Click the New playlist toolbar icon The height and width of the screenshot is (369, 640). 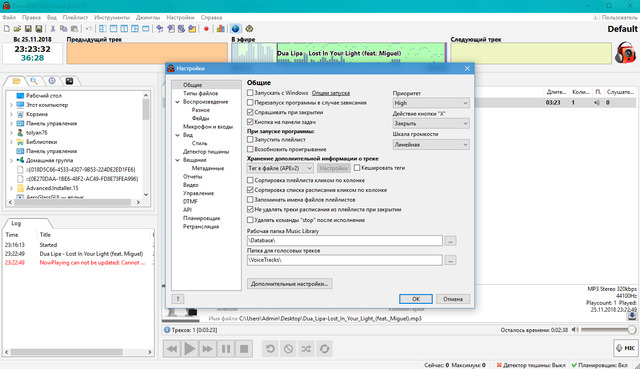7,29
